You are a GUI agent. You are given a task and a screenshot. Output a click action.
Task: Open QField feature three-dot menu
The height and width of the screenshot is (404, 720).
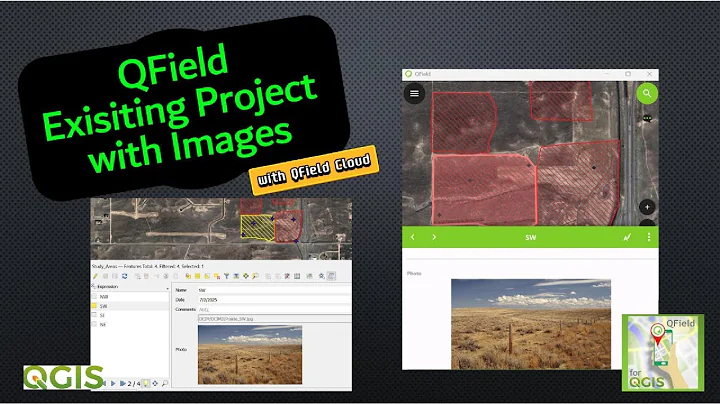(x=648, y=237)
